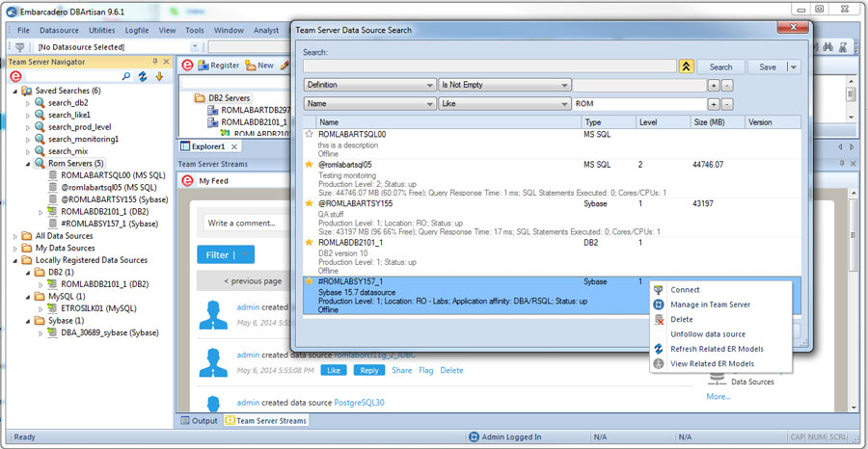Add condition after Definition row with plus
868x449 pixels.
714,86
